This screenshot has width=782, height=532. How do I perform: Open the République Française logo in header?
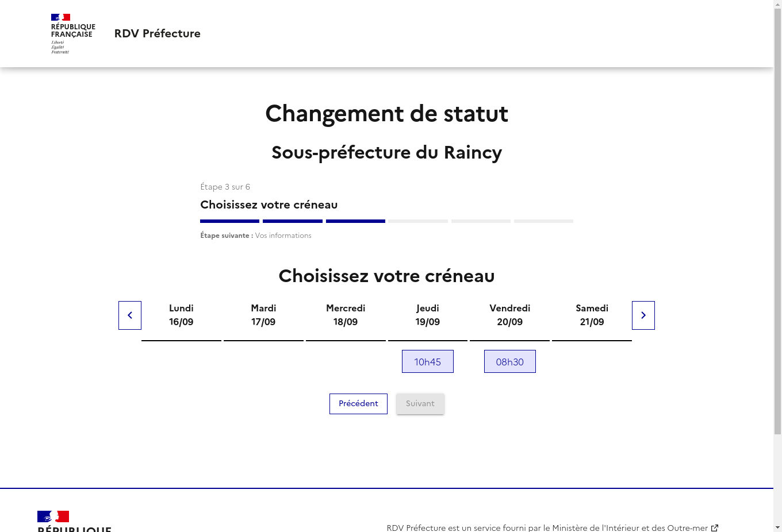(73, 34)
